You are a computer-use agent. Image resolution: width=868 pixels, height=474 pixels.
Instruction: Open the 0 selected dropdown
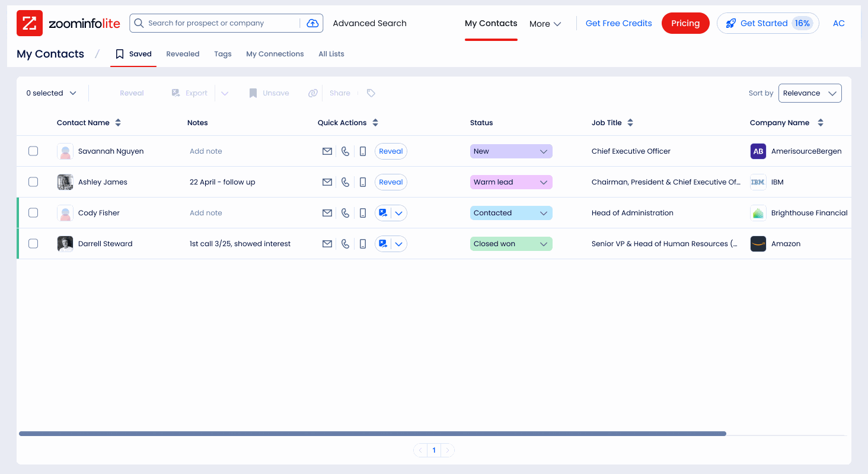tap(52, 93)
